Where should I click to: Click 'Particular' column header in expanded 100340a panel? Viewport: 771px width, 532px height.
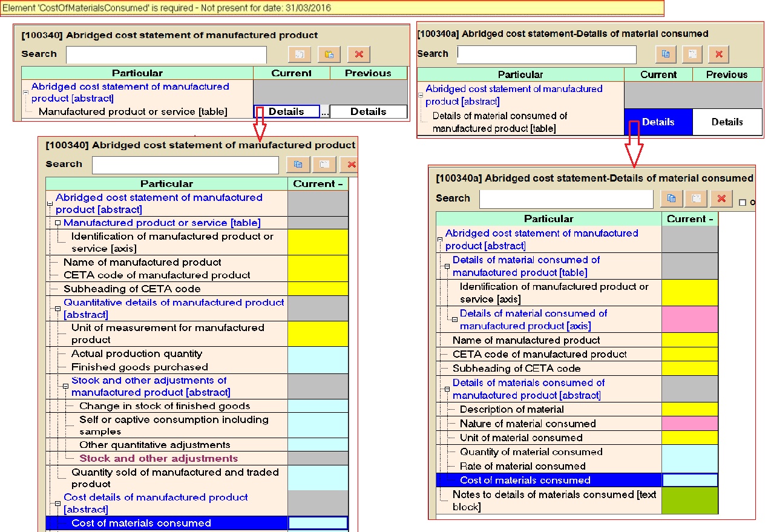pyautogui.click(x=548, y=219)
